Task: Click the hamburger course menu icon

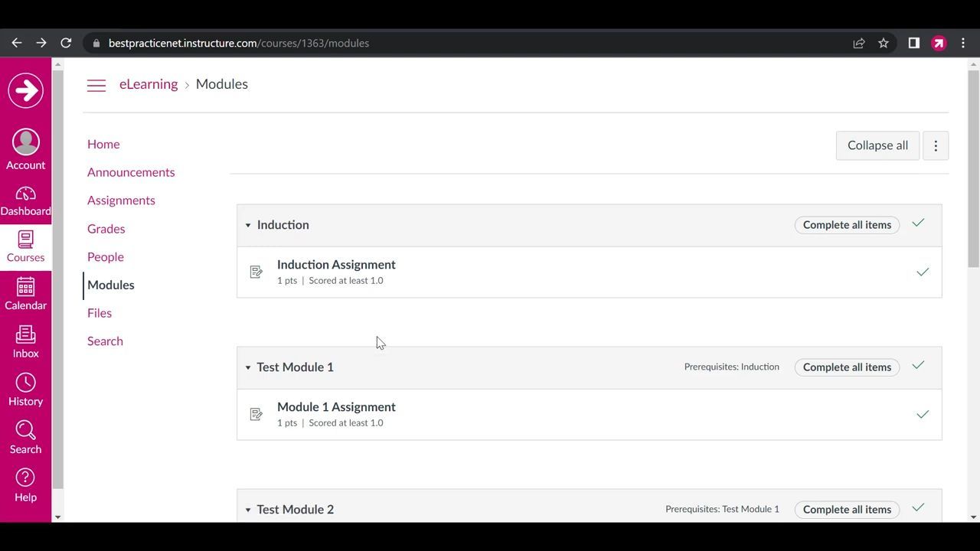Action: pyautogui.click(x=96, y=85)
